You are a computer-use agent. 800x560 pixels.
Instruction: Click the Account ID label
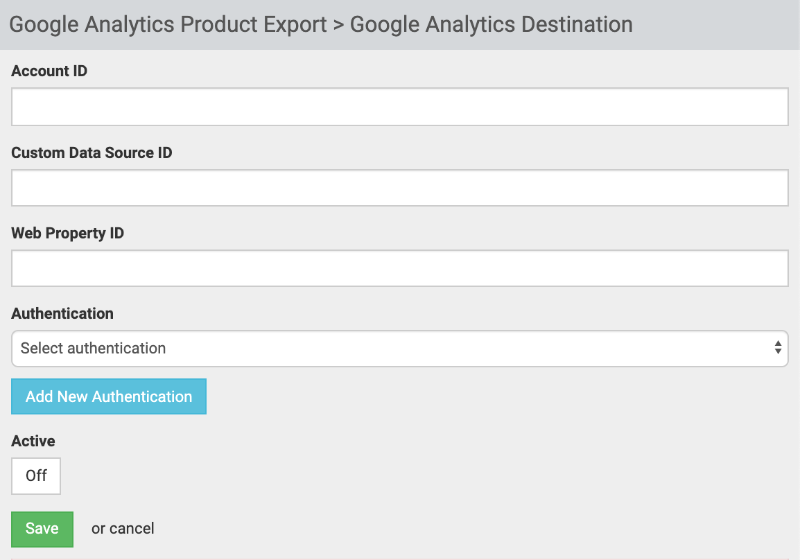click(49, 71)
